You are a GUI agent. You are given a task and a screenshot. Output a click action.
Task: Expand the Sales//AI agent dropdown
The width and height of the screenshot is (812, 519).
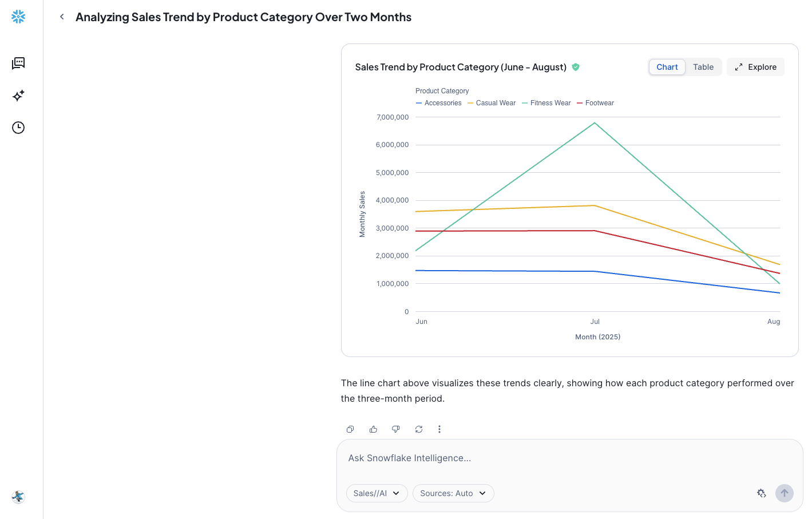(377, 493)
